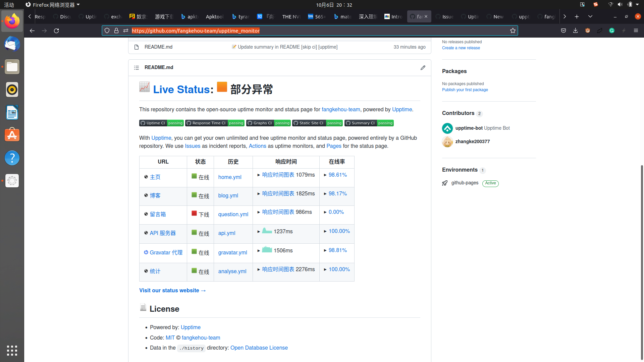The width and height of the screenshot is (644, 362).
Task: Launch Thunderbird from the dock
Action: [x=12, y=44]
